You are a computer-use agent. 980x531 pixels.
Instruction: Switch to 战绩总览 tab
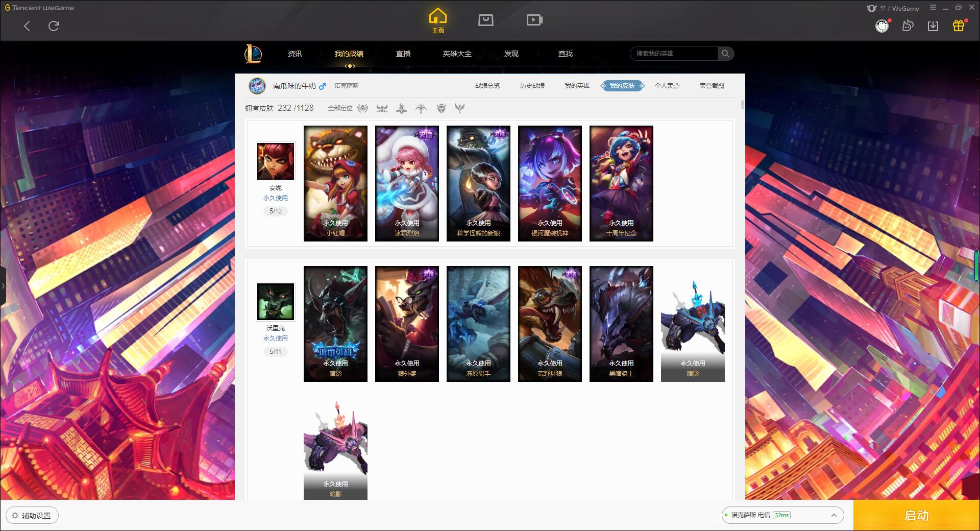click(487, 86)
